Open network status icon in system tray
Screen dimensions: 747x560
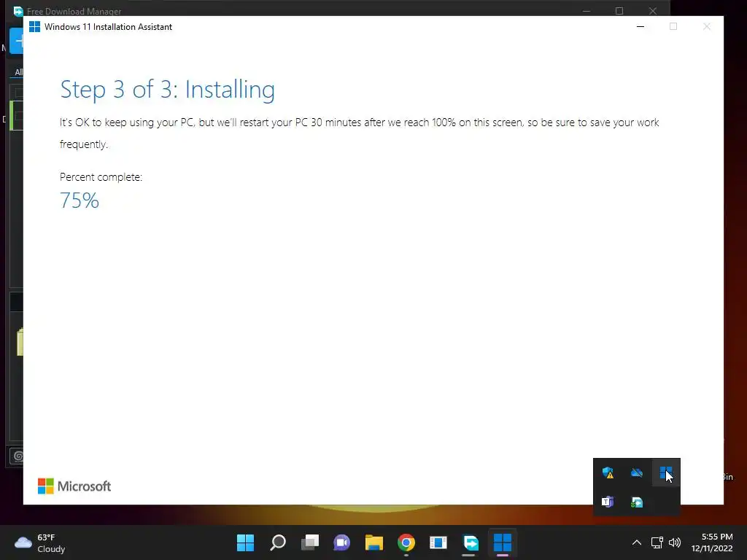(657, 542)
